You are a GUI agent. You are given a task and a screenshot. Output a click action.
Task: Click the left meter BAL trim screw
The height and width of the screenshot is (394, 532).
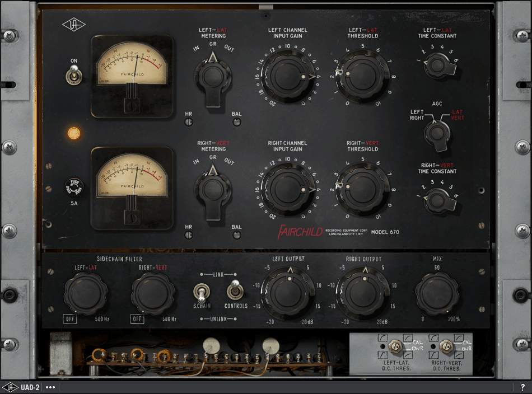237,122
